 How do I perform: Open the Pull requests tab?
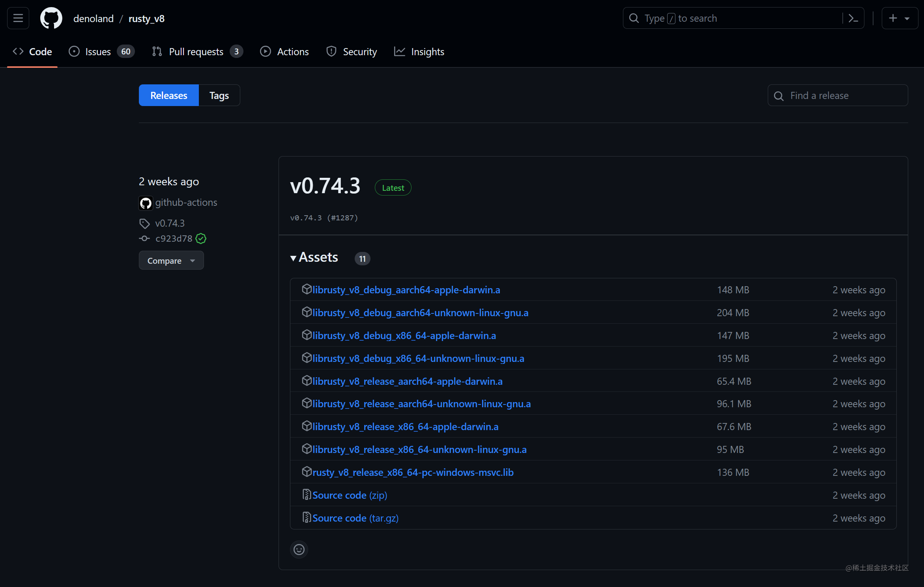click(x=196, y=52)
